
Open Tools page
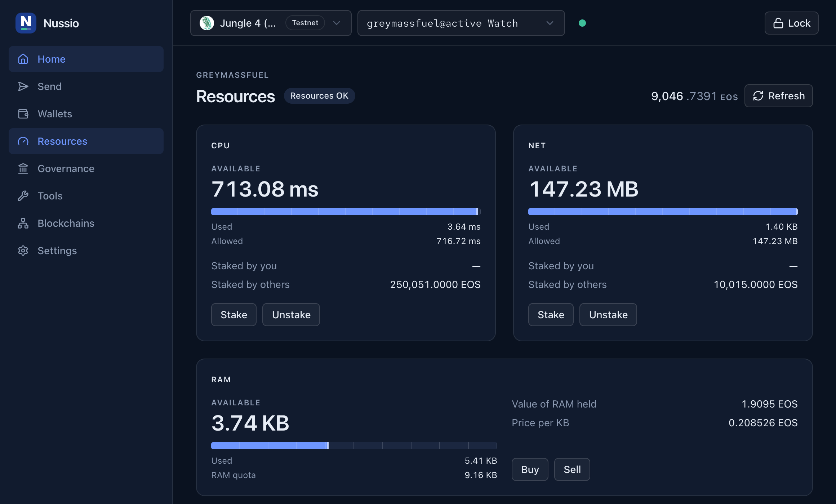tap(86, 196)
